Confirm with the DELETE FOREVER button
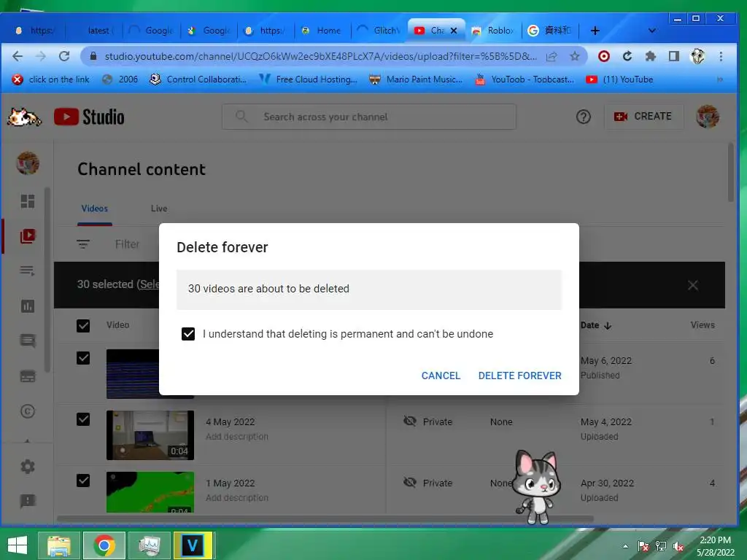747x560 pixels. (x=519, y=376)
